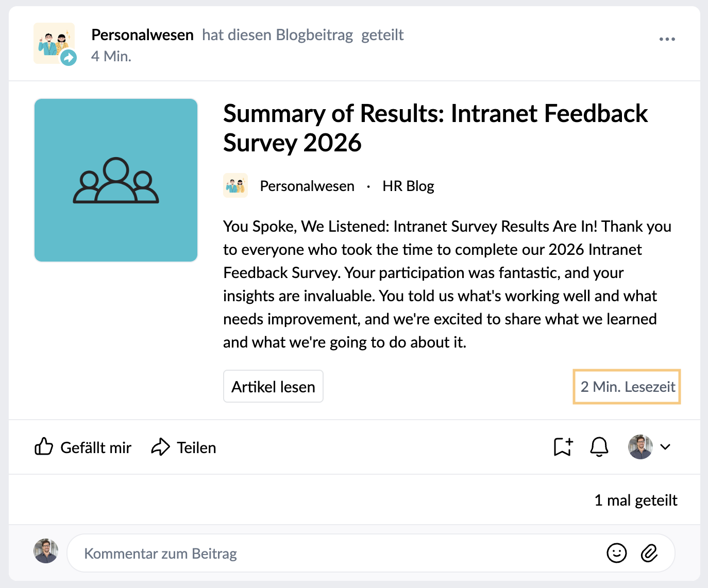Bookmark the post with the flag-plus icon
Image resolution: width=708 pixels, height=588 pixels.
(x=563, y=447)
